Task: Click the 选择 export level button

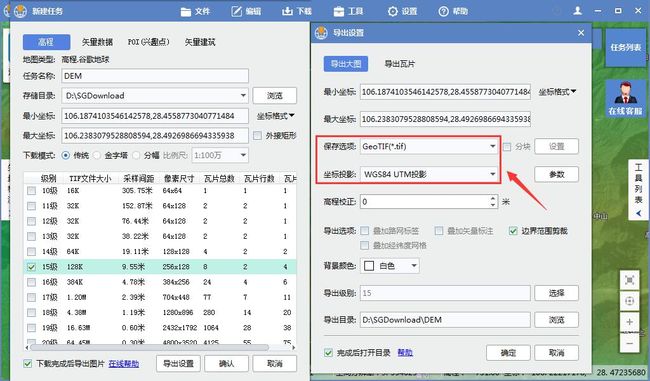Action: tap(556, 293)
